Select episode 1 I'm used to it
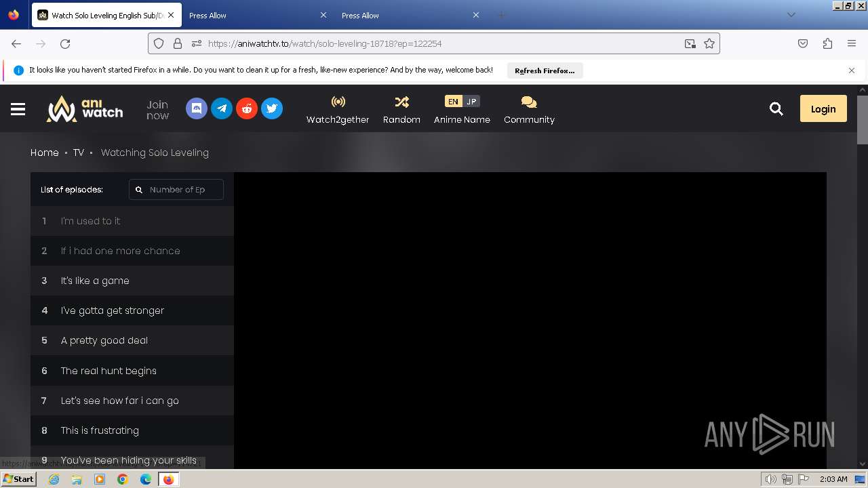The height and width of the screenshot is (488, 868). click(x=132, y=221)
